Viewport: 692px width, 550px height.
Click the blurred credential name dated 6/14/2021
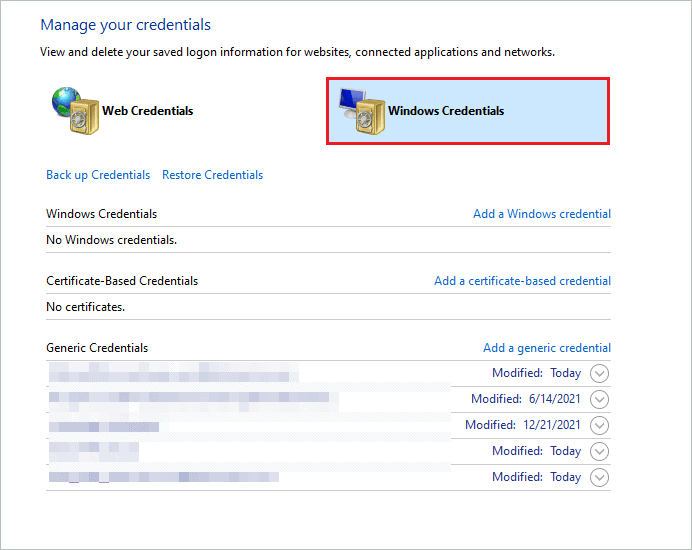193,401
